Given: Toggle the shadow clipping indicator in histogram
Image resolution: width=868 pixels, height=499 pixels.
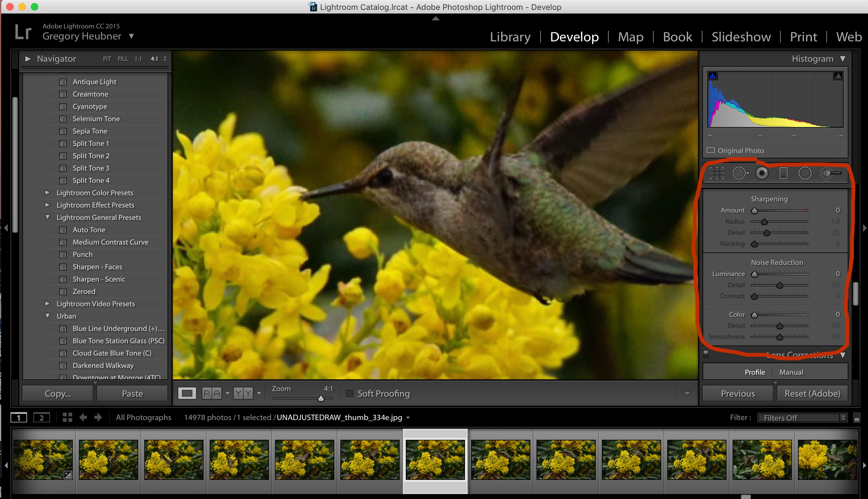Looking at the screenshot, I should pos(713,76).
